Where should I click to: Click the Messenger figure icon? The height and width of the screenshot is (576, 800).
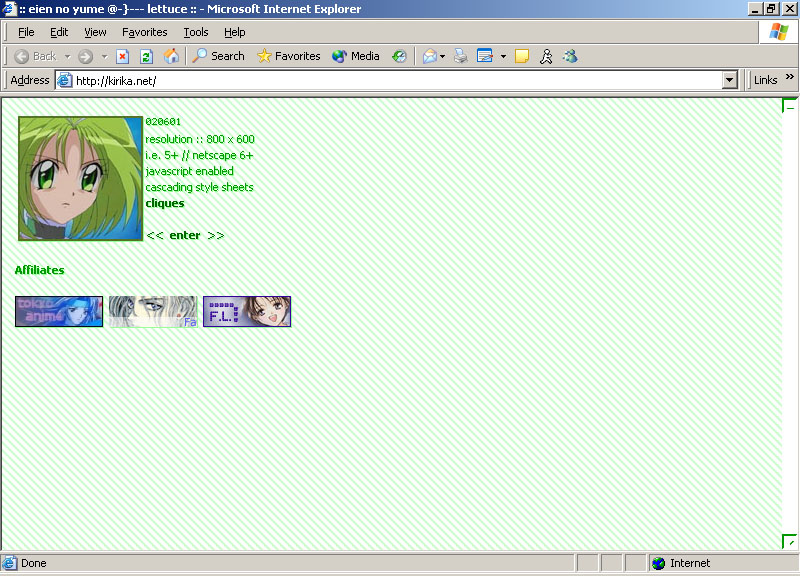coord(546,56)
